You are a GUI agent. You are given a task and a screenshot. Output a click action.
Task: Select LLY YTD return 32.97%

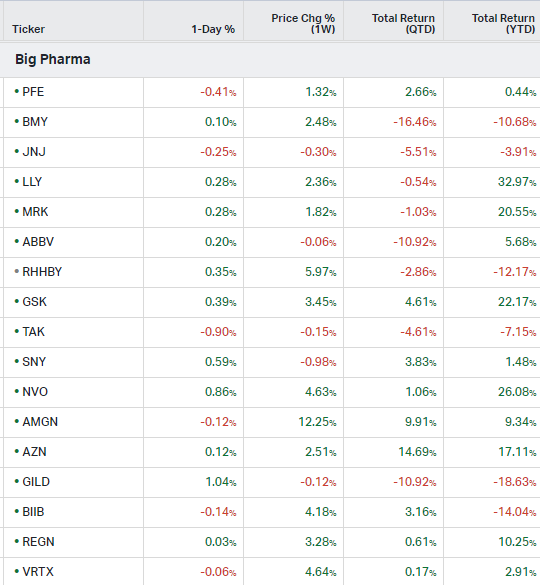click(x=517, y=182)
